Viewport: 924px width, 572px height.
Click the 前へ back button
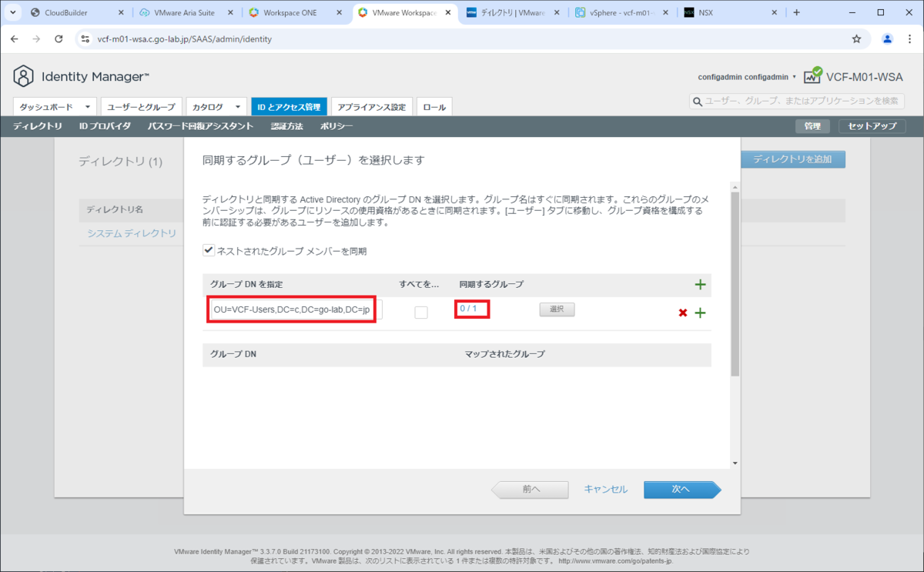pyautogui.click(x=530, y=490)
